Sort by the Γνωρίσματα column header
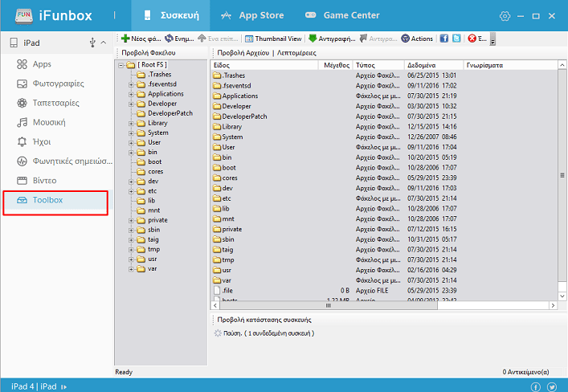 [x=510, y=65]
